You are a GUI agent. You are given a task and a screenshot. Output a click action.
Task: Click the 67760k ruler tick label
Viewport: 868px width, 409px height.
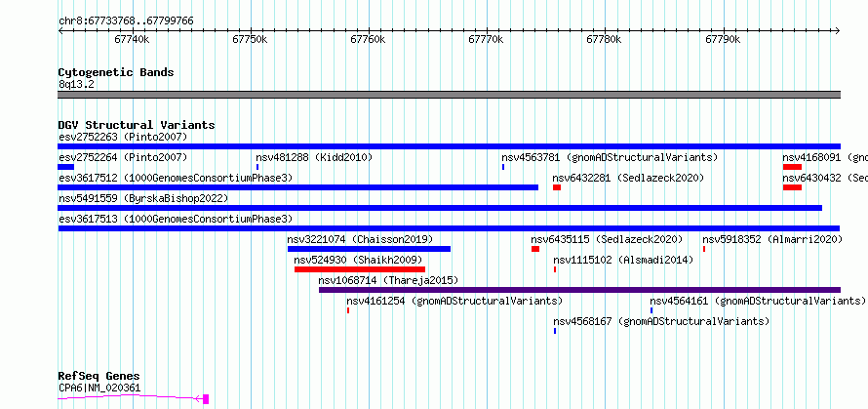coord(368,39)
